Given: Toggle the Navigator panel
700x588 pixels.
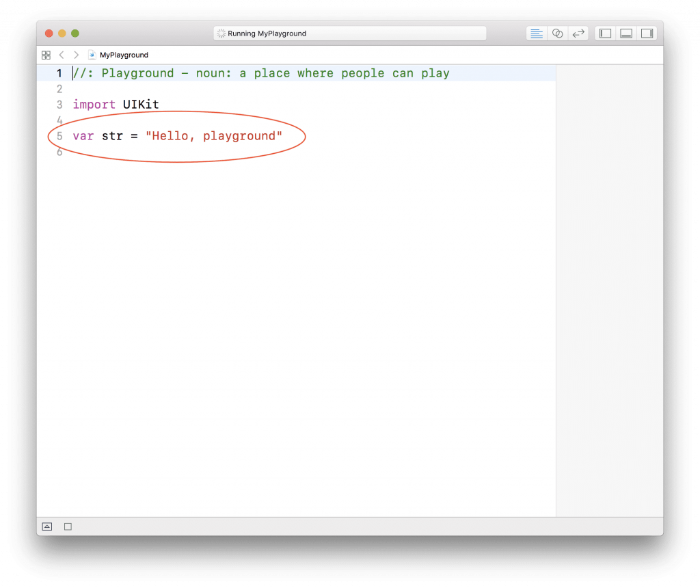Looking at the screenshot, I should click(x=605, y=34).
